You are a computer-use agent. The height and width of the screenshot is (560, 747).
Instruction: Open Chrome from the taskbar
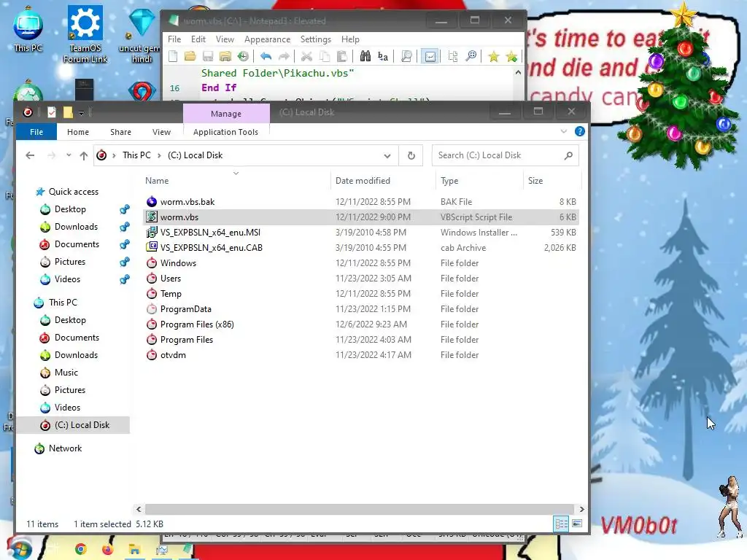pyautogui.click(x=81, y=549)
